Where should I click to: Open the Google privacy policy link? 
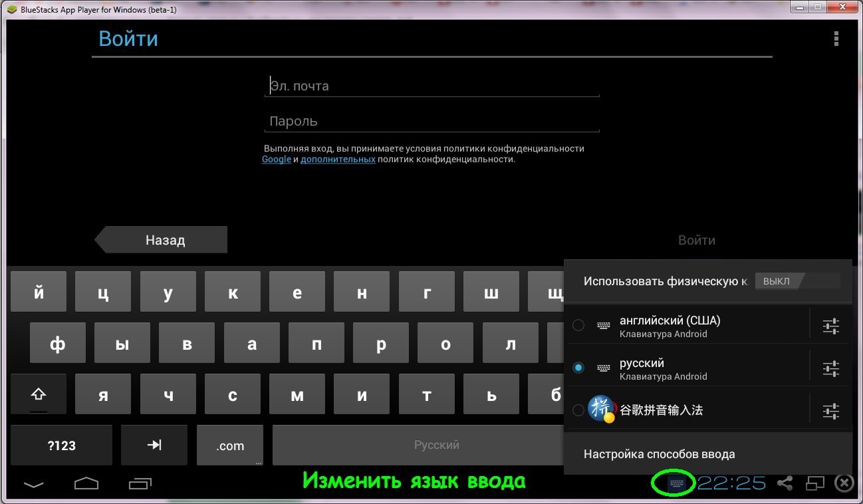click(277, 160)
